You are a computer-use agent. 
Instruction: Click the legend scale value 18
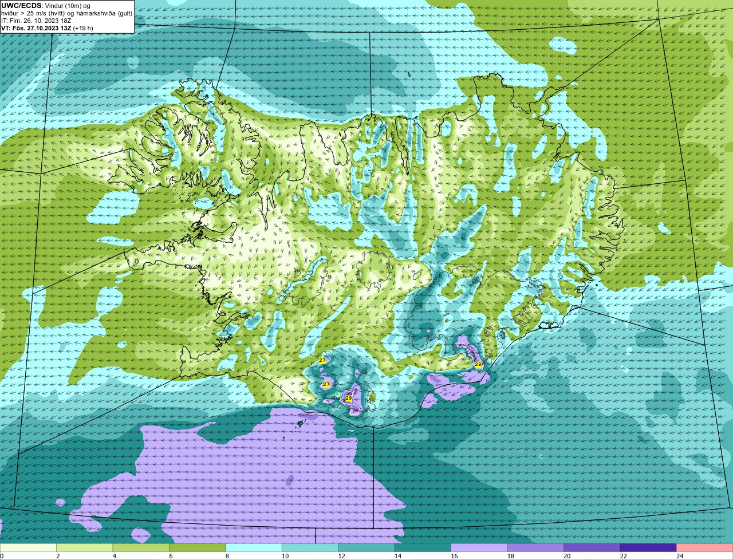(510, 556)
